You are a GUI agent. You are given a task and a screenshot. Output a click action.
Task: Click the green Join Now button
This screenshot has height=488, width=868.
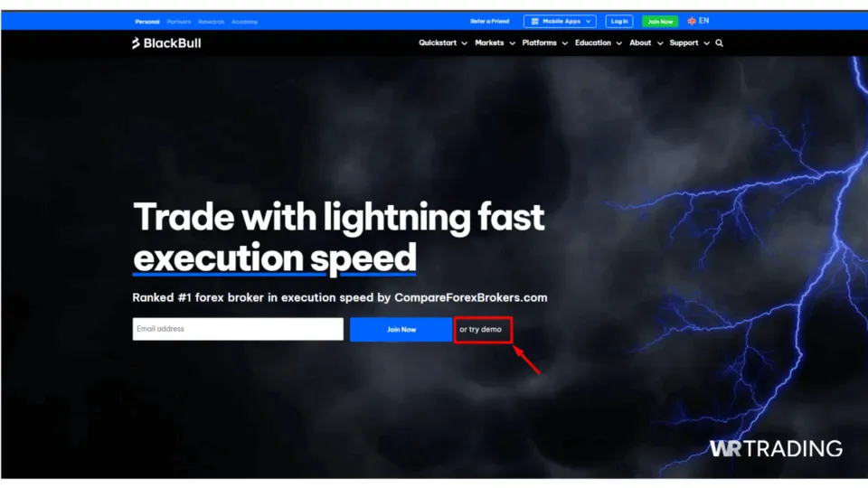[x=660, y=22]
